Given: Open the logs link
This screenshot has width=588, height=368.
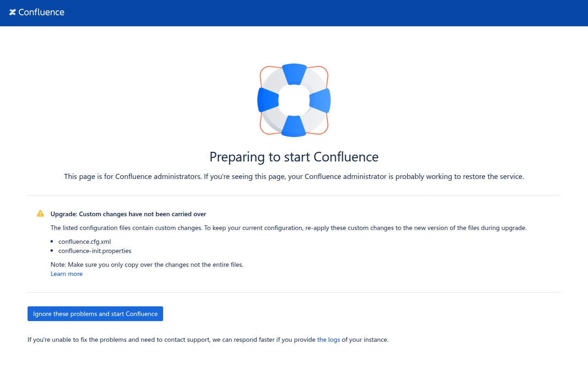Looking at the screenshot, I should tap(328, 339).
